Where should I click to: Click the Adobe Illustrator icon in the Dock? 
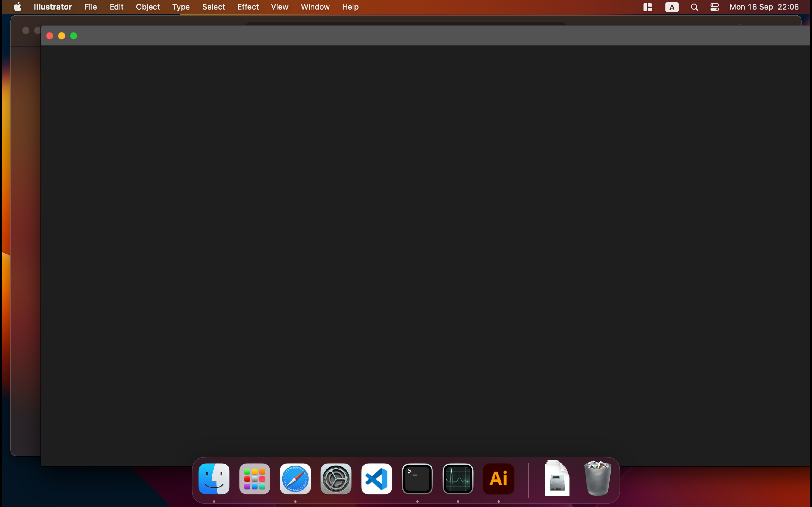[x=498, y=478]
